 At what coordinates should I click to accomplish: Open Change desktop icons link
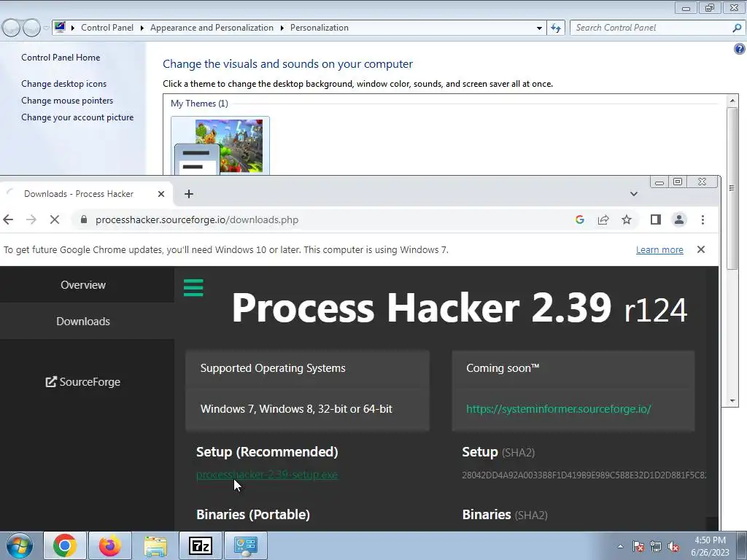[x=64, y=84]
